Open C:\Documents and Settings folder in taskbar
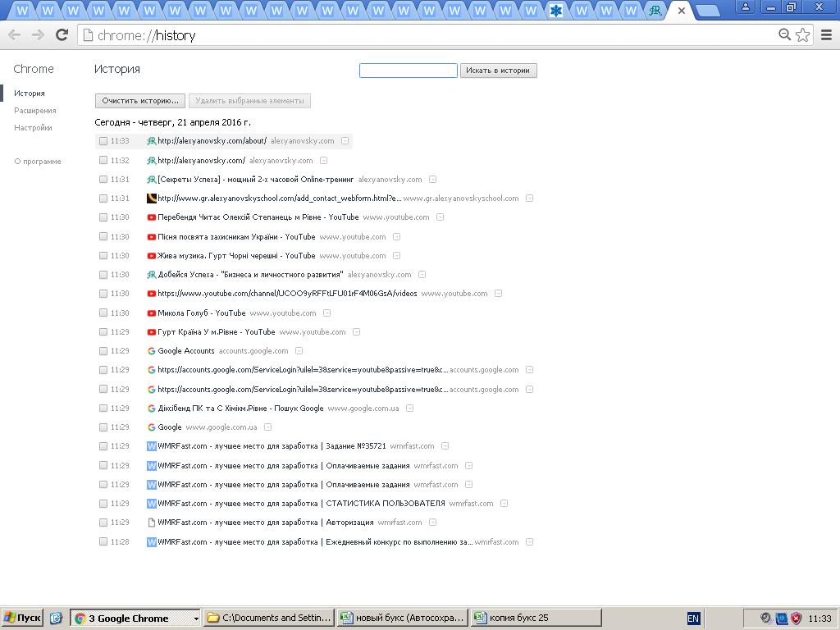840x630 pixels. pos(269,618)
